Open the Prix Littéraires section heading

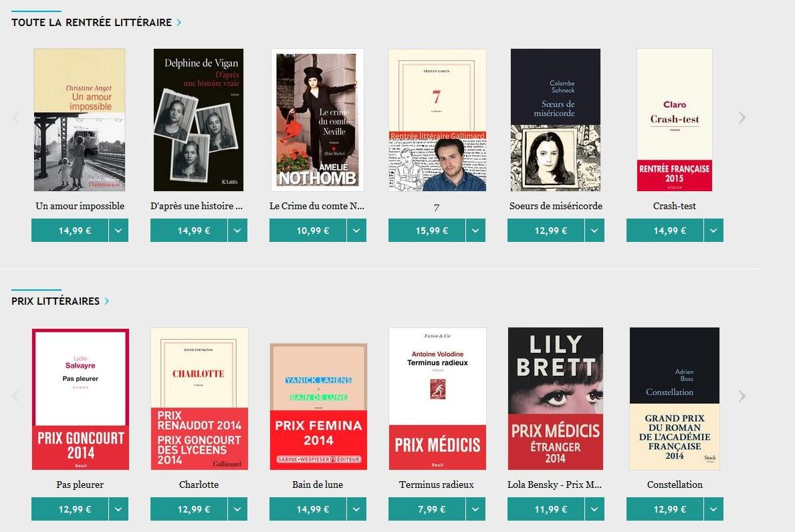point(55,301)
